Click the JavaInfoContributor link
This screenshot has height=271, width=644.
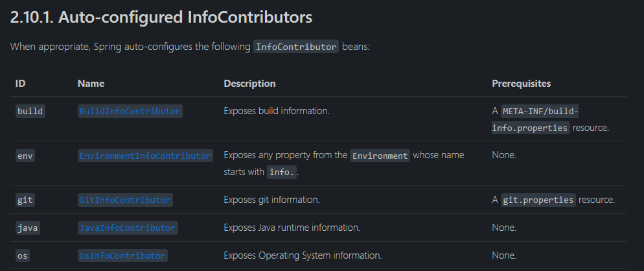tap(127, 228)
